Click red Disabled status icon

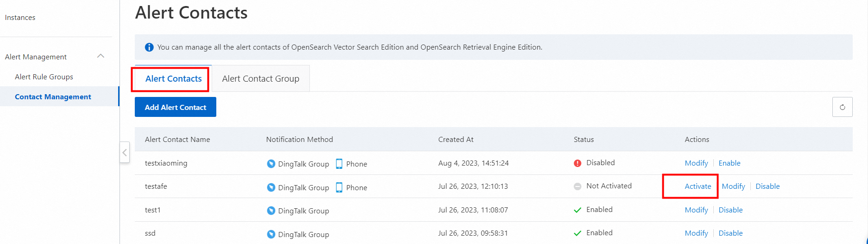pyautogui.click(x=578, y=163)
